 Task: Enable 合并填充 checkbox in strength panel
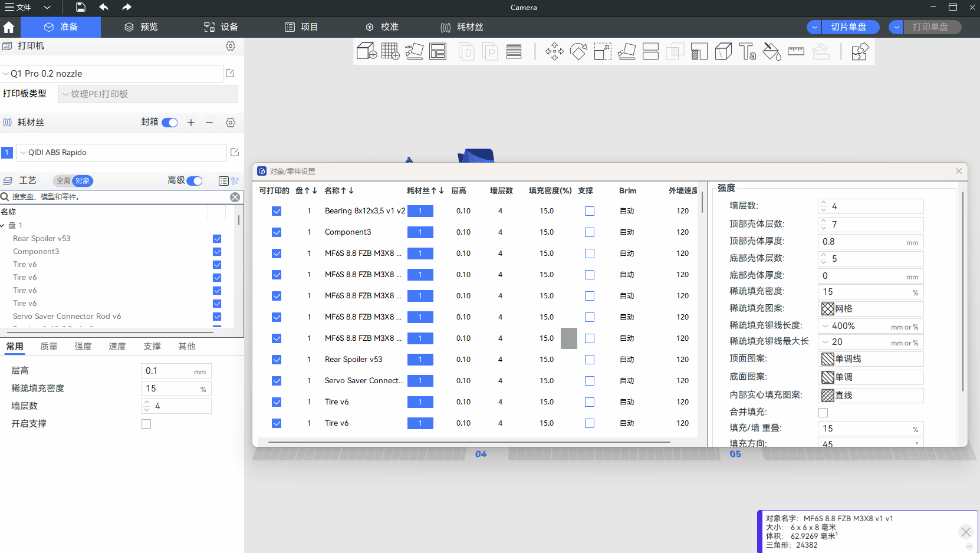coord(823,413)
